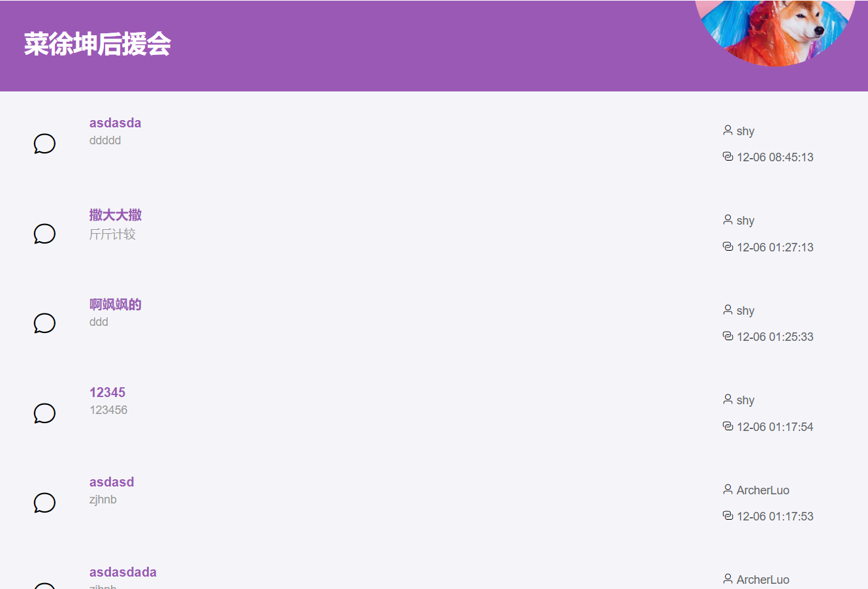
Task: Open the post titled asdasda
Action: (115, 123)
